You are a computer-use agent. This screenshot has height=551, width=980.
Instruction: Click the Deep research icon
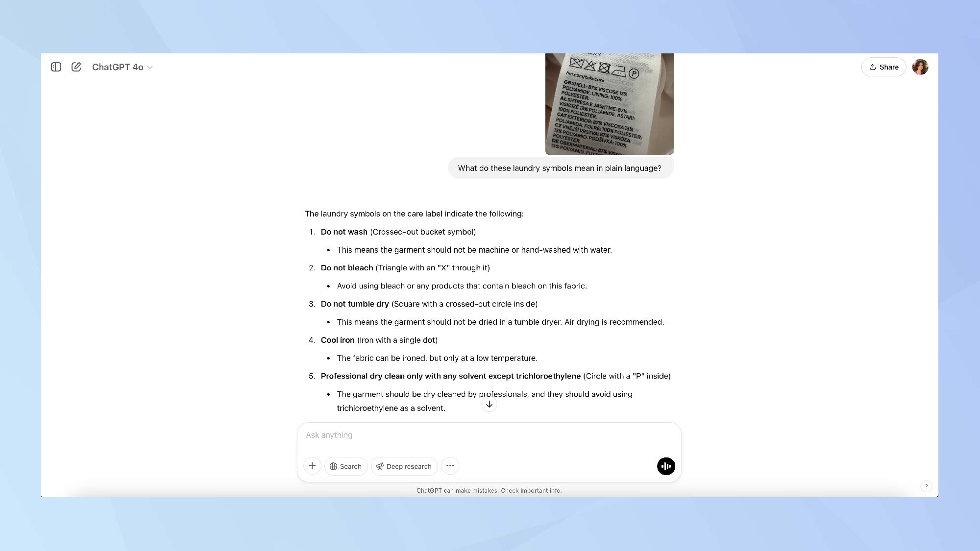click(379, 466)
